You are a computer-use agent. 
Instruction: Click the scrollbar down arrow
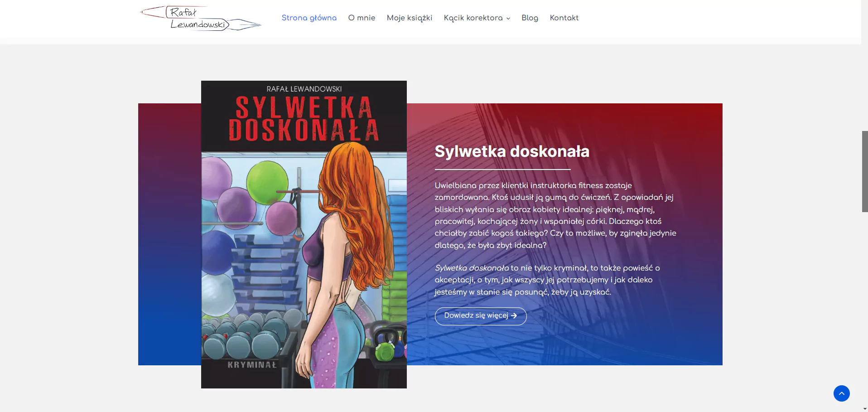pos(865,409)
